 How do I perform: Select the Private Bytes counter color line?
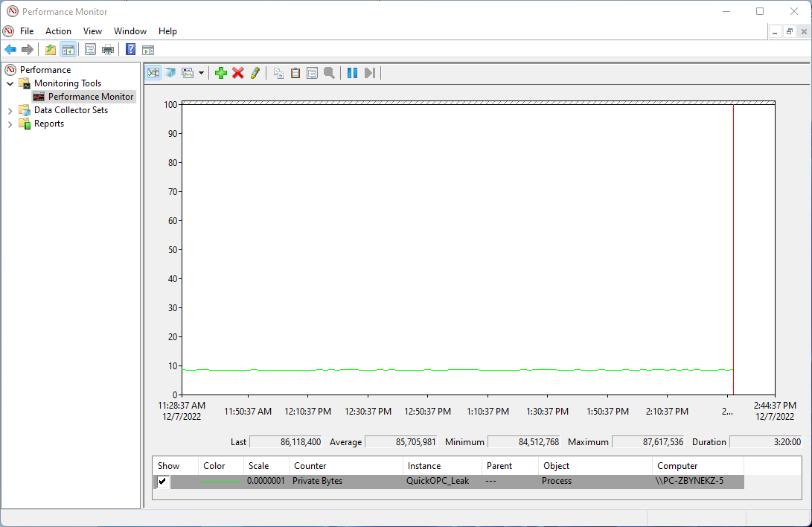(x=221, y=482)
